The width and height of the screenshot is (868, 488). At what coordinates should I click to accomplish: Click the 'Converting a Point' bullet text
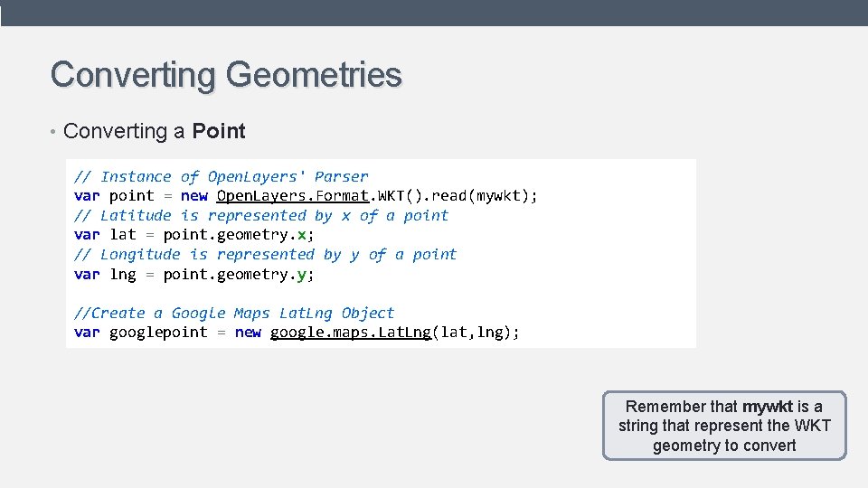(x=154, y=131)
